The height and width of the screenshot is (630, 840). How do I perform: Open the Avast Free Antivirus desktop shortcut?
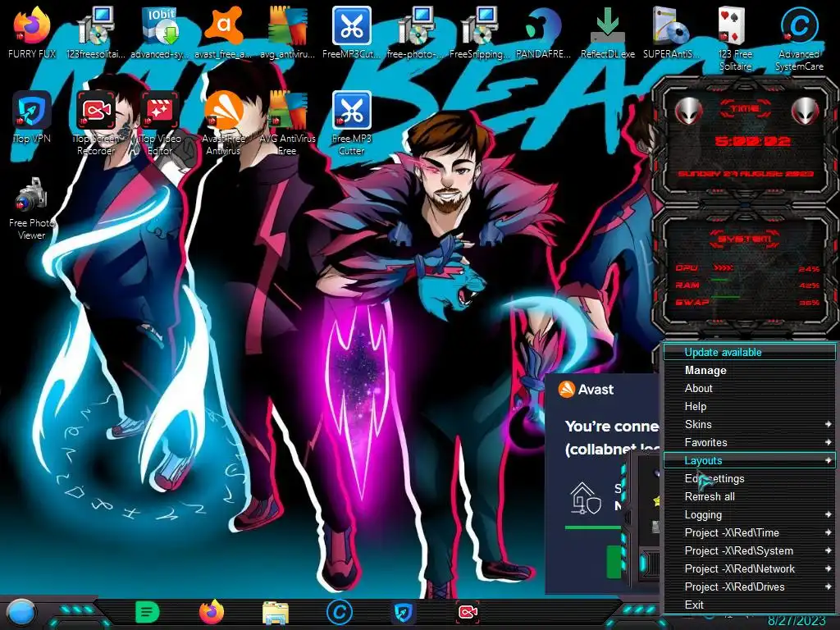[x=223, y=123]
